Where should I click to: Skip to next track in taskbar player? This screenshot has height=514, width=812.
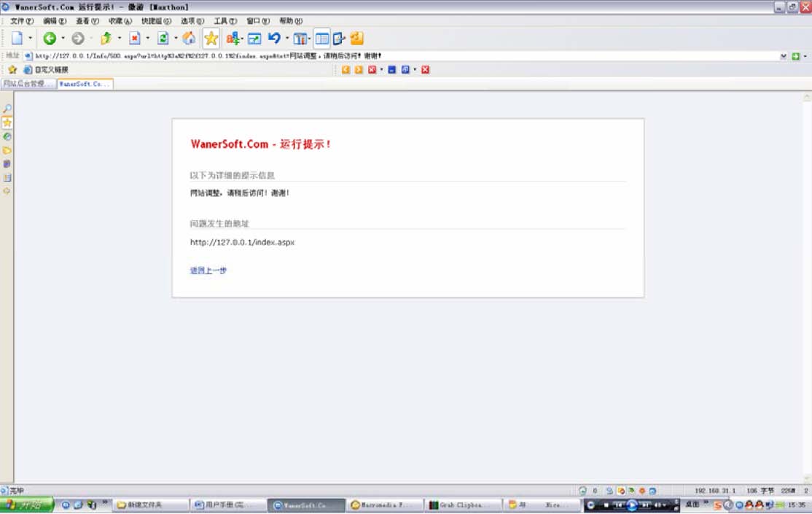[646, 505]
